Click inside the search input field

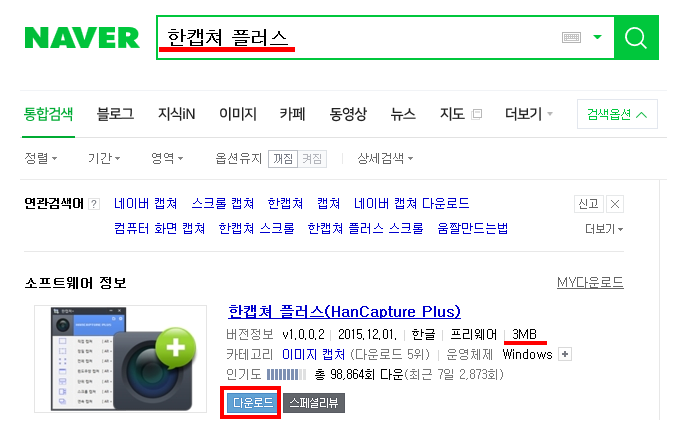[360, 38]
